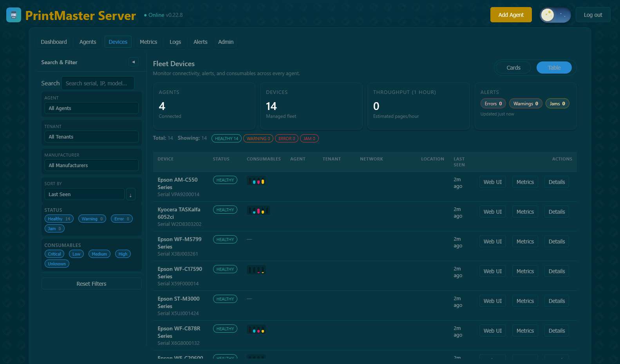Toggle the High consumables filter

123,254
